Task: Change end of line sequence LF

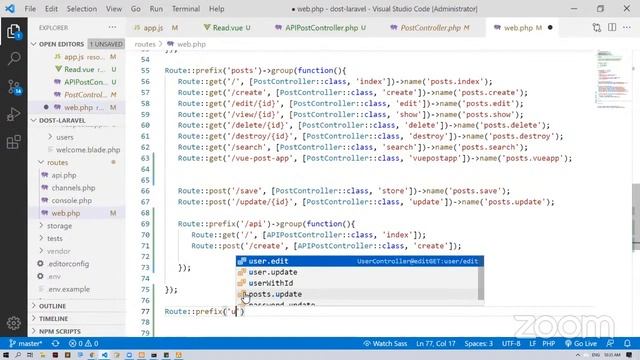Action: click(532, 344)
